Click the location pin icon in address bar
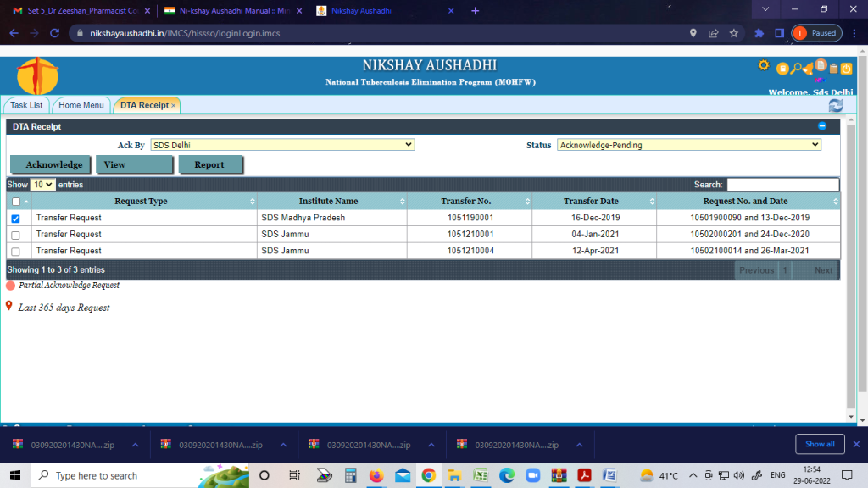This screenshot has height=488, width=868. [x=693, y=33]
